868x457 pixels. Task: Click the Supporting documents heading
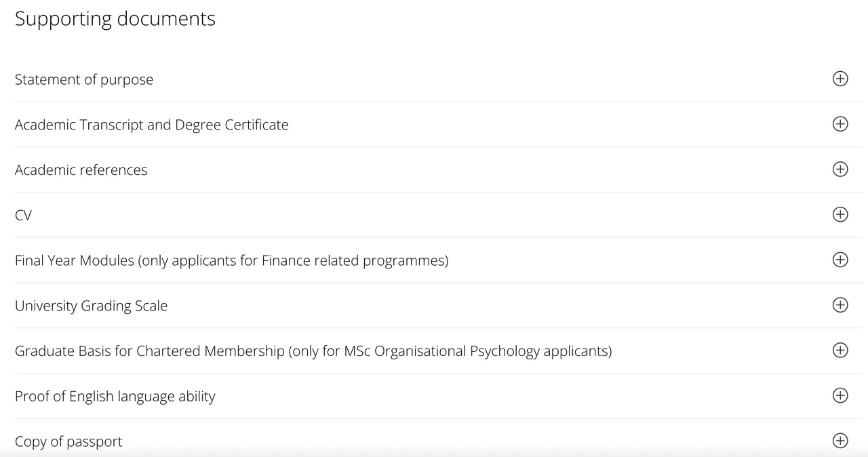point(115,18)
